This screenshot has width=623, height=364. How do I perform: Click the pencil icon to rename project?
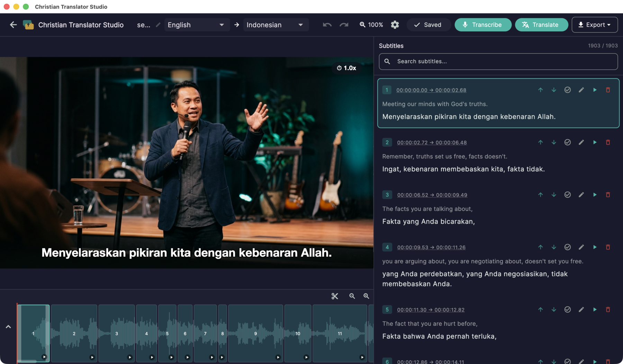tap(158, 25)
